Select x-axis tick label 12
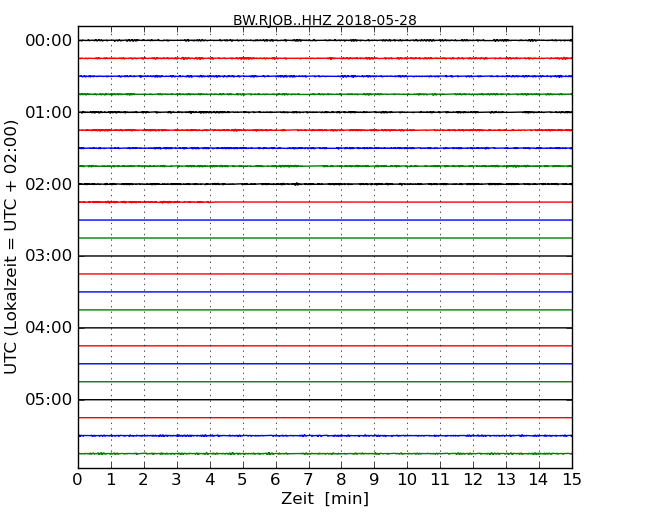The width and height of the screenshot is (650, 520). click(x=473, y=480)
